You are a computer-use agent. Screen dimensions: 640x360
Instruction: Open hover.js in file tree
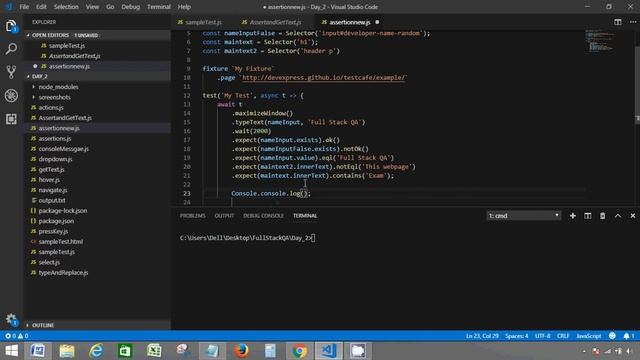[49, 180]
